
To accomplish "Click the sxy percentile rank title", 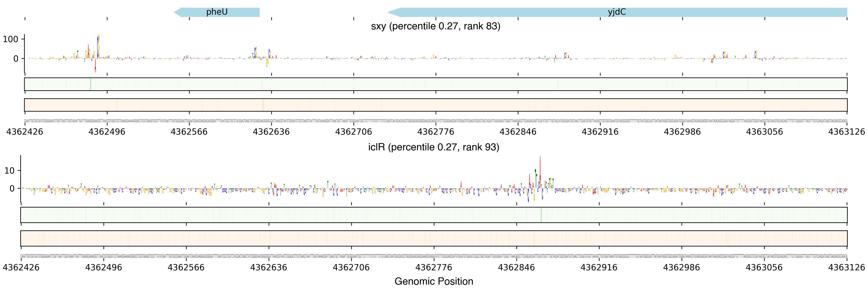I will pyautogui.click(x=435, y=26).
